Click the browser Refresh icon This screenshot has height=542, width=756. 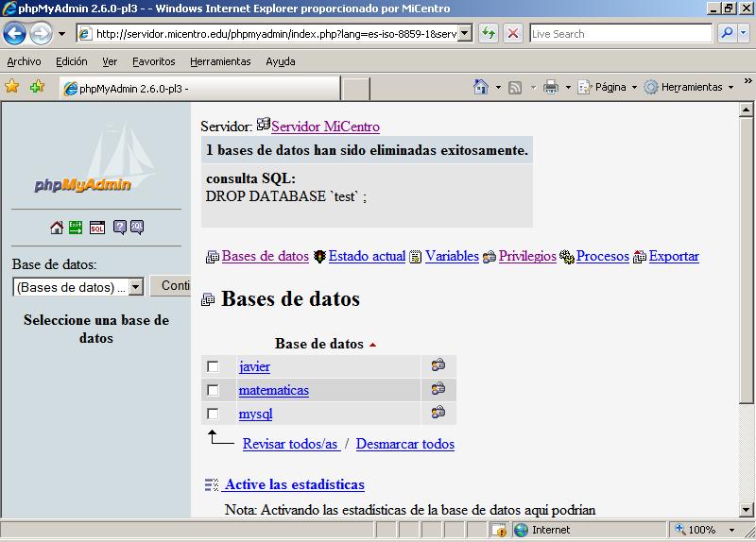coord(489,33)
